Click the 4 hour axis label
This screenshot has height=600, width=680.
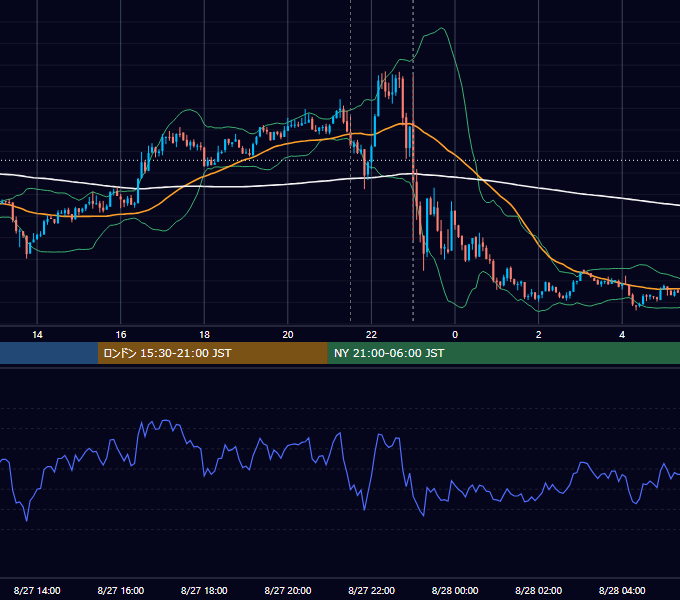pyautogui.click(x=622, y=335)
